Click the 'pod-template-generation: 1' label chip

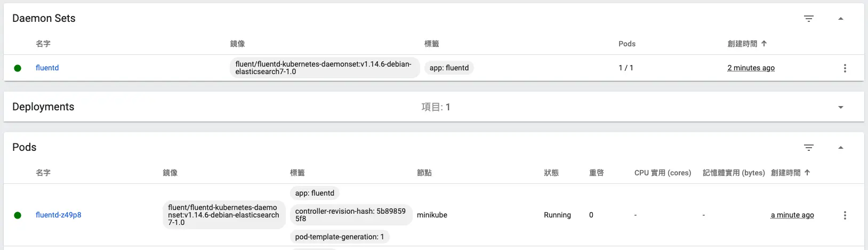coord(339,237)
